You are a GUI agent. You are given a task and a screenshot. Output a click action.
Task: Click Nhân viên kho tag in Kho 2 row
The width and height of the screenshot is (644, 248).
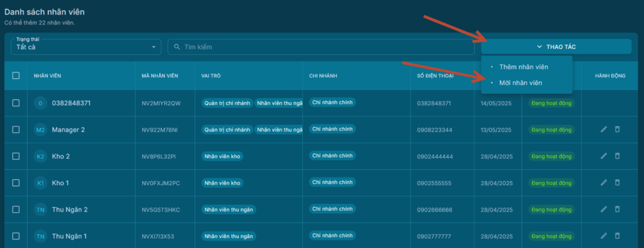tap(222, 156)
